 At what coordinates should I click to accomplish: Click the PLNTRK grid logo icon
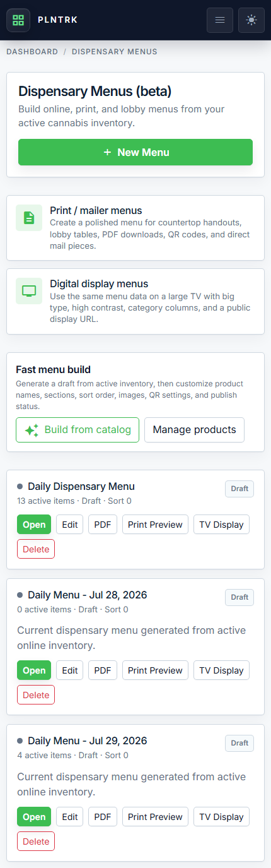pyautogui.click(x=18, y=20)
